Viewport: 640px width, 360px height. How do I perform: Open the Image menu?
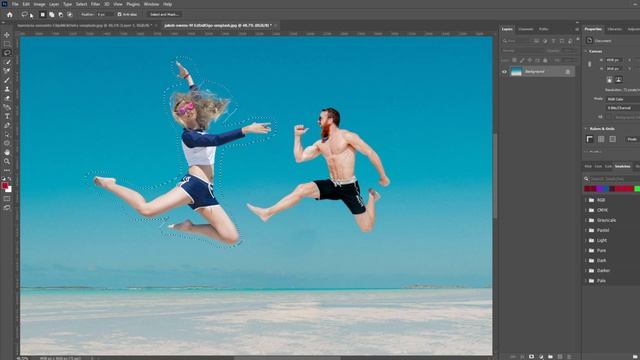tap(39, 4)
